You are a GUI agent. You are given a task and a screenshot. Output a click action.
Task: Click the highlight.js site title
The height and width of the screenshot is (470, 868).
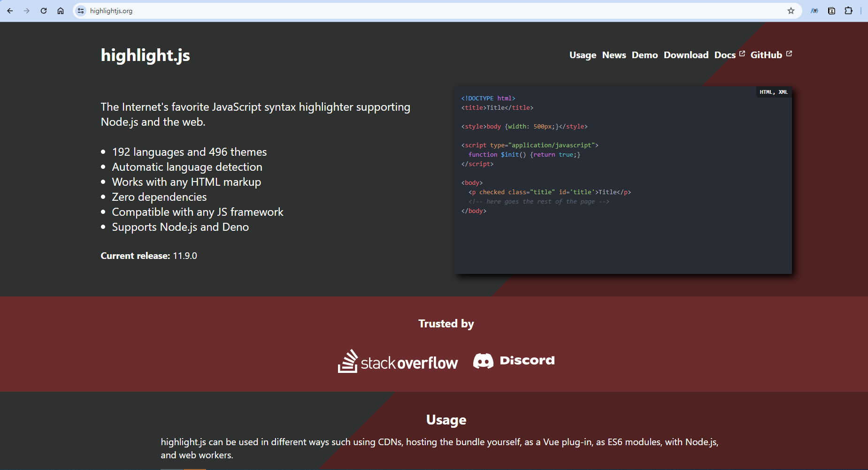click(146, 55)
